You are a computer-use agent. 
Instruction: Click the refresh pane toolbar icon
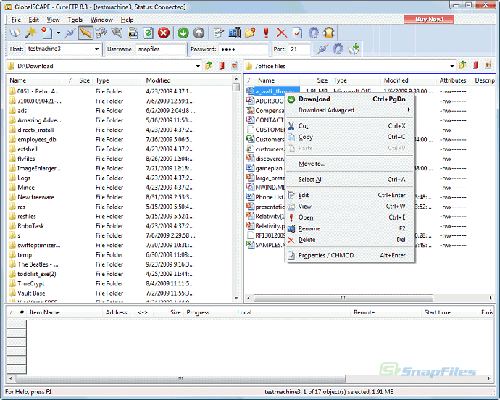pos(148,33)
